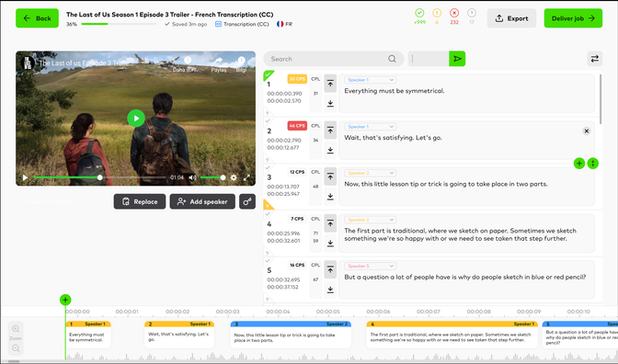Screen dimensions: 618x364
Task: Play video with the center green button
Action: pos(136,119)
